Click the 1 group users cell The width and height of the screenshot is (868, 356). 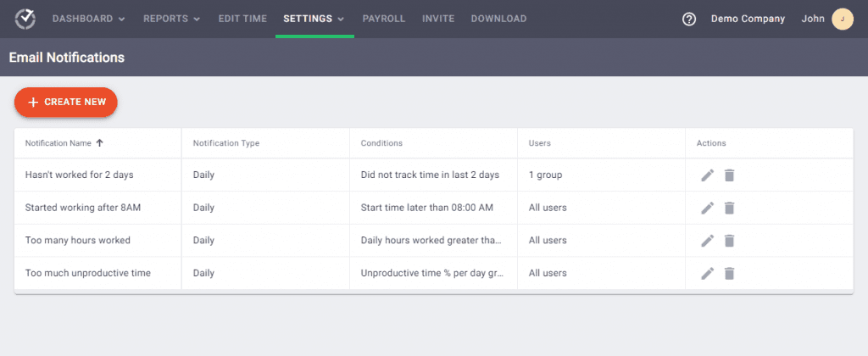click(545, 175)
